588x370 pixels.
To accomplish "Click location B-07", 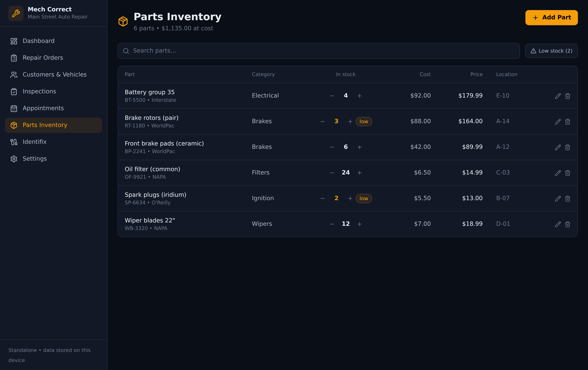I will click(503, 198).
